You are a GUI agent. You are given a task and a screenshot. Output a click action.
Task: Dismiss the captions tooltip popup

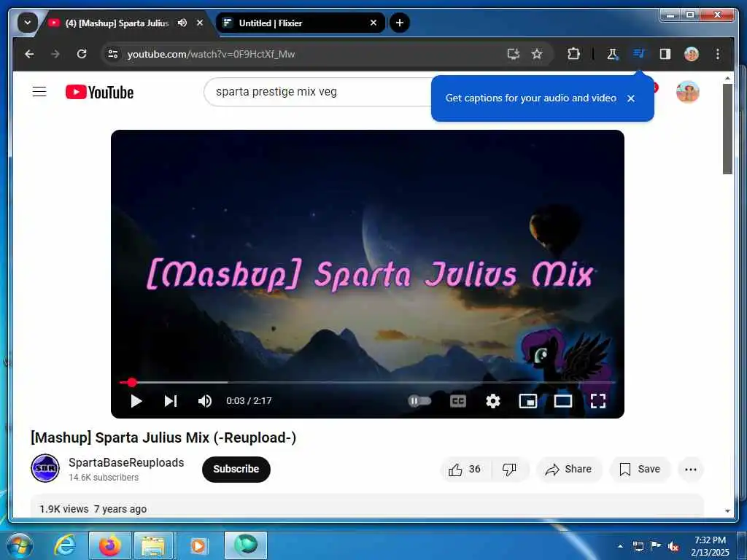pos(631,98)
